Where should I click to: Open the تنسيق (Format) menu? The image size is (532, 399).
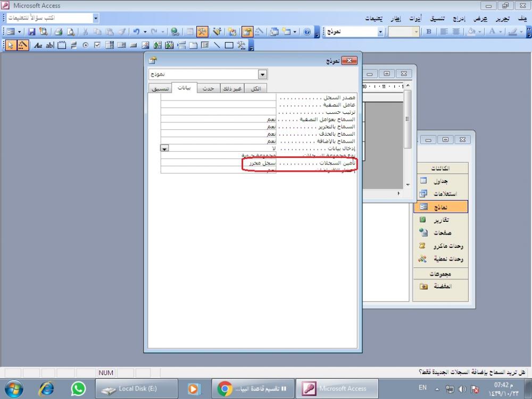[x=437, y=19]
